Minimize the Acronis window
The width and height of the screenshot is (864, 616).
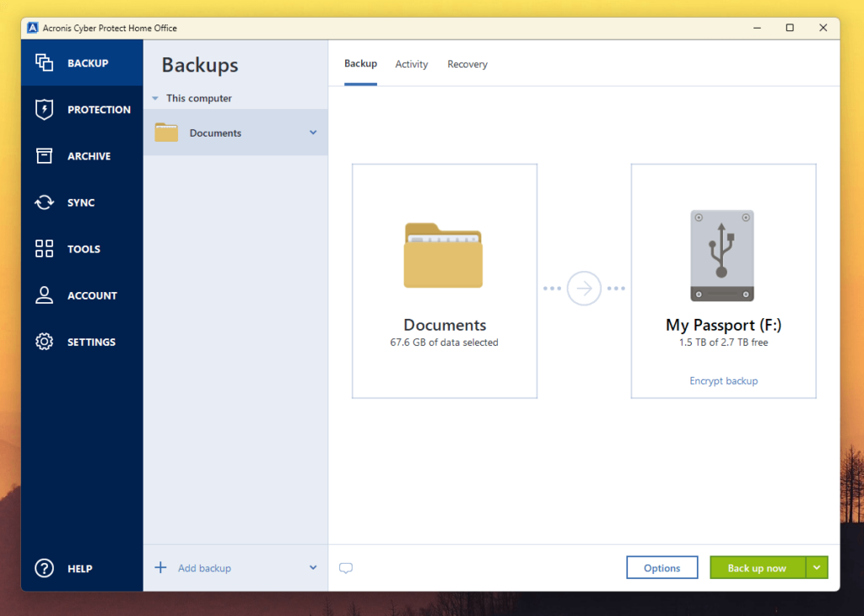757,28
